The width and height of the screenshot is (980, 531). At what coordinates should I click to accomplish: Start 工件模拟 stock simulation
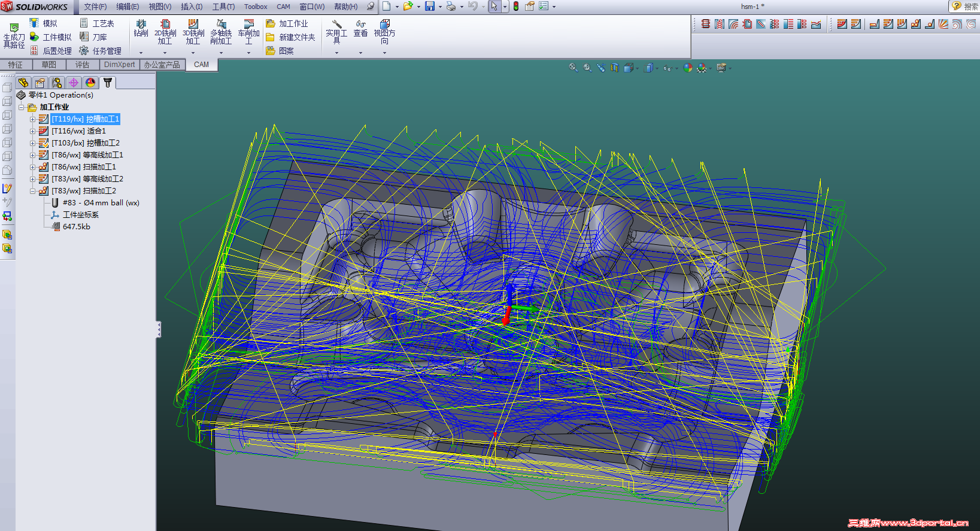pyautogui.click(x=51, y=37)
